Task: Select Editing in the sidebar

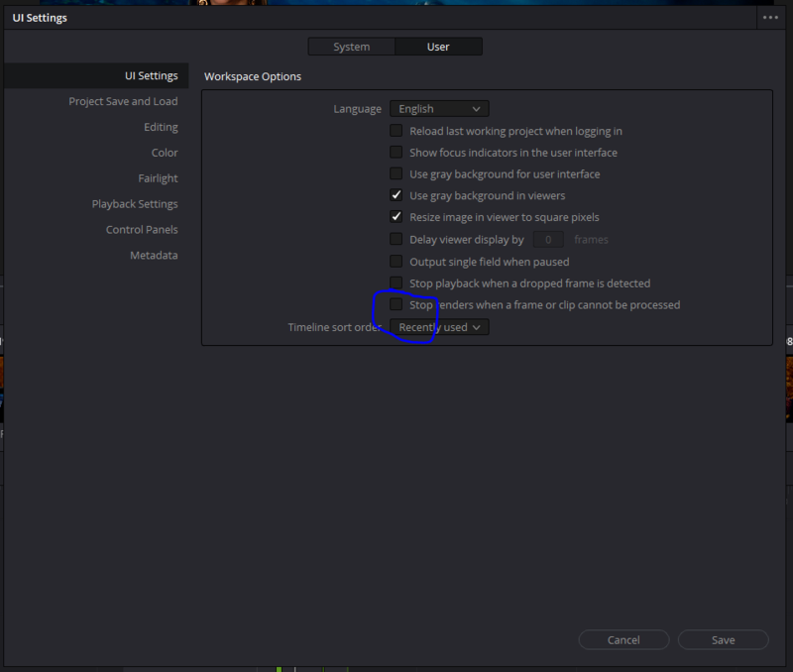Action: [161, 127]
